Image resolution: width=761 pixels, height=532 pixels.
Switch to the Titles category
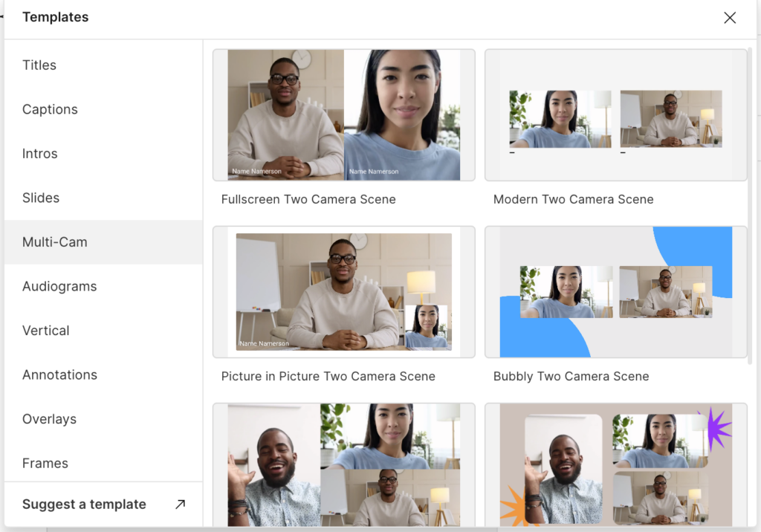tap(39, 65)
